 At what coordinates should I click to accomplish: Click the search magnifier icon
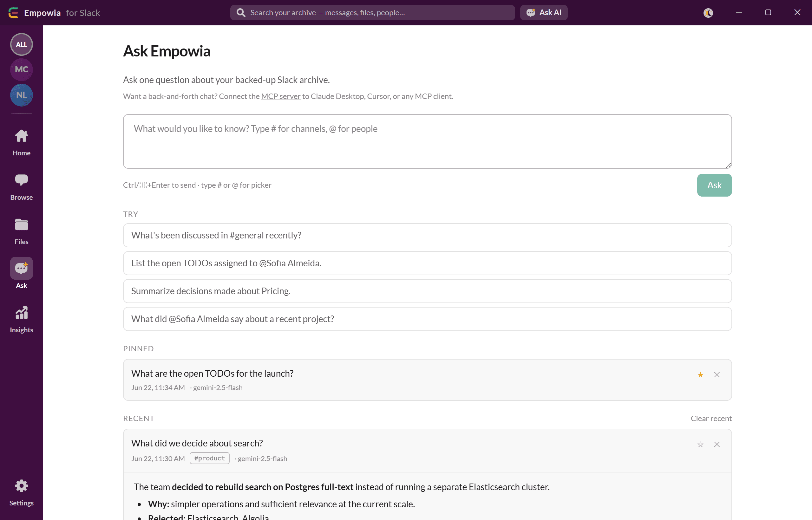coord(241,13)
